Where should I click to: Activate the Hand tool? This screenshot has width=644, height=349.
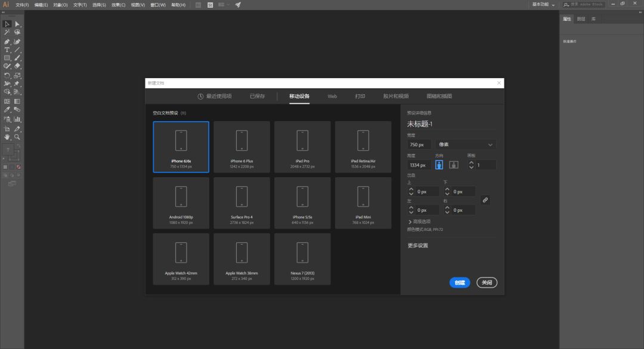pyautogui.click(x=7, y=137)
